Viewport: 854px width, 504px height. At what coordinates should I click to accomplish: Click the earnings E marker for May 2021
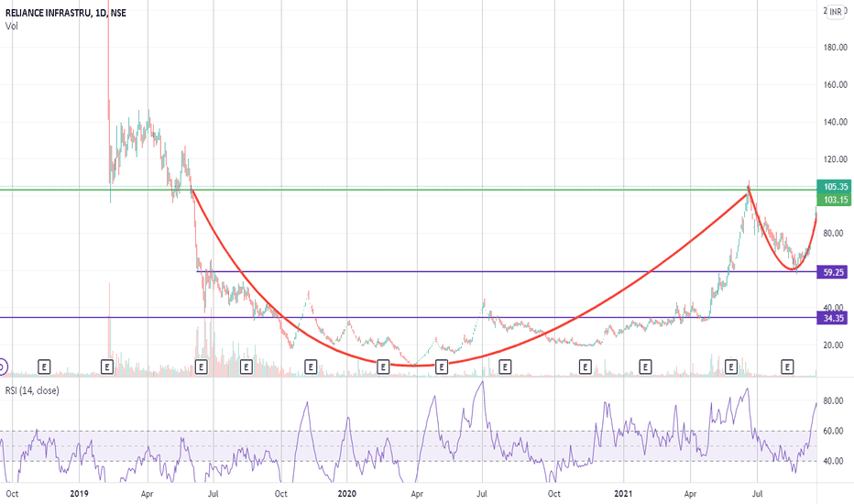pyautogui.click(x=731, y=367)
